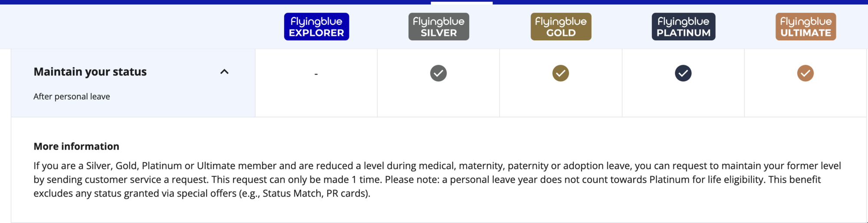Click the Flying Blue Silver badge
The width and height of the screenshot is (868, 223).
[x=438, y=26]
